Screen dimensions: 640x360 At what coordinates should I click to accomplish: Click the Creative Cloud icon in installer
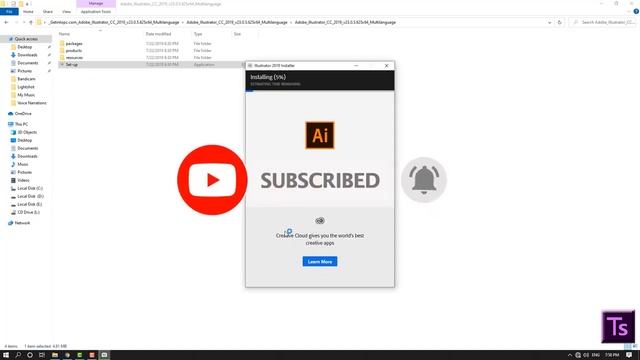pos(320,221)
